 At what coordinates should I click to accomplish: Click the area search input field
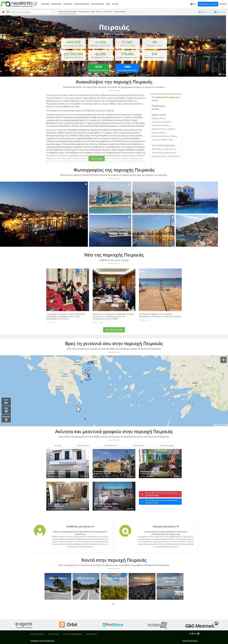point(29,12)
